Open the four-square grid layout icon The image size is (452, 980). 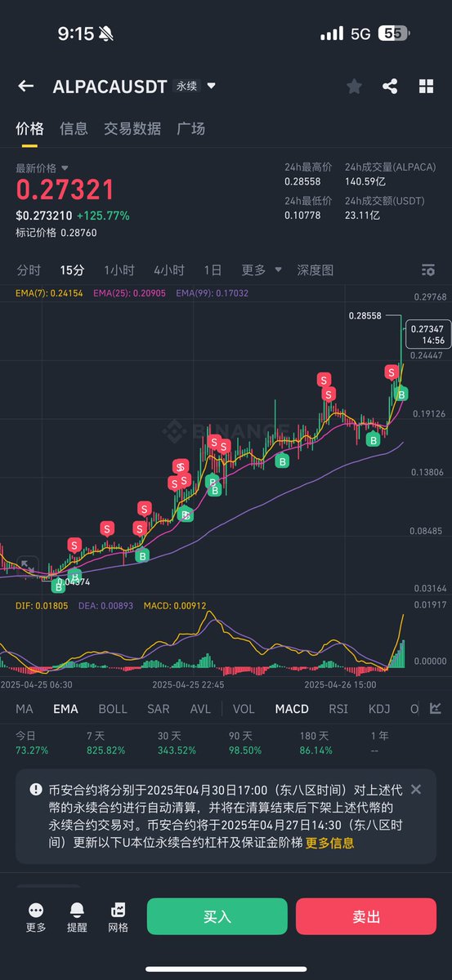click(426, 86)
